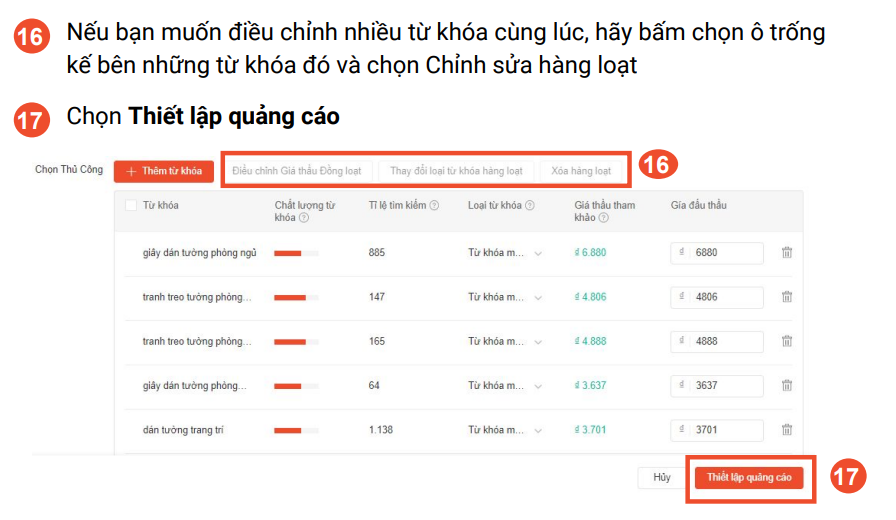
Task: Delete keyword row with bid 6880
Action: (x=787, y=253)
